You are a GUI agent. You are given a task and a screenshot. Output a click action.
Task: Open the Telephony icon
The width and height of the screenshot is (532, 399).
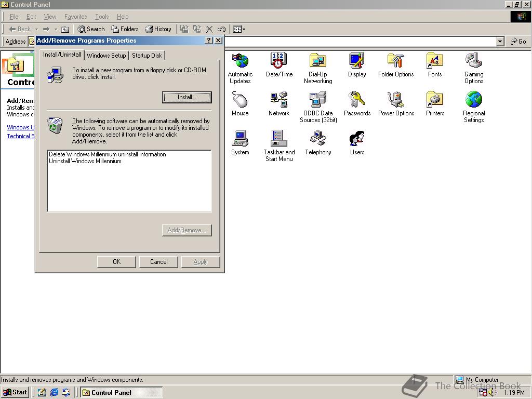318,142
